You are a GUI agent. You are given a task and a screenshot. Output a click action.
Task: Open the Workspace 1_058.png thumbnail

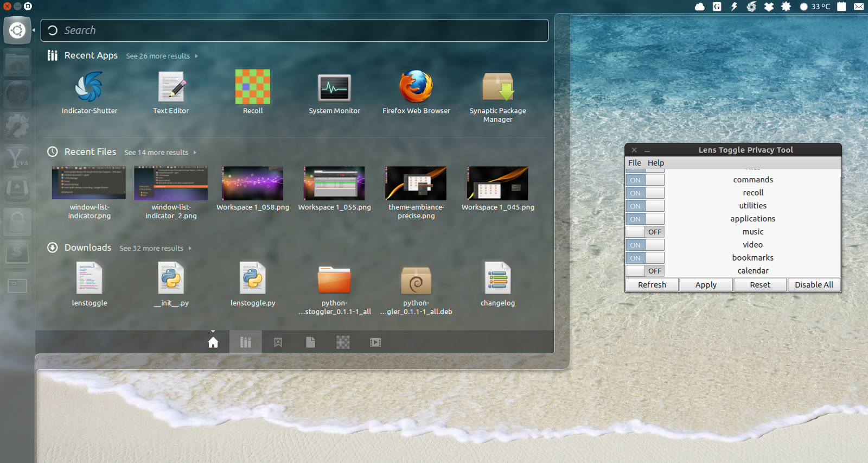[253, 183]
